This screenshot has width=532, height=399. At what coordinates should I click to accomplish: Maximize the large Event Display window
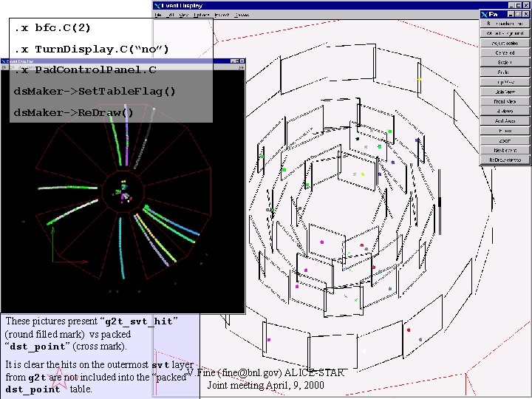[519, 5]
